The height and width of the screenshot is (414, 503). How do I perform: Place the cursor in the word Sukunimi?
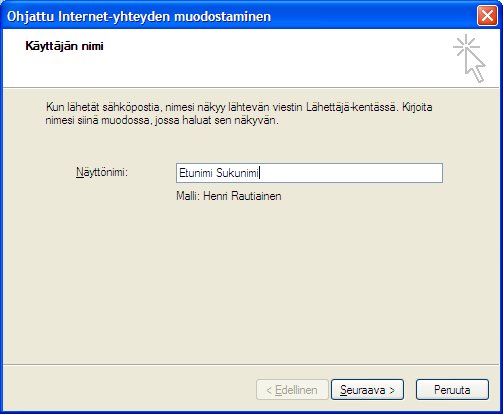tap(237, 173)
